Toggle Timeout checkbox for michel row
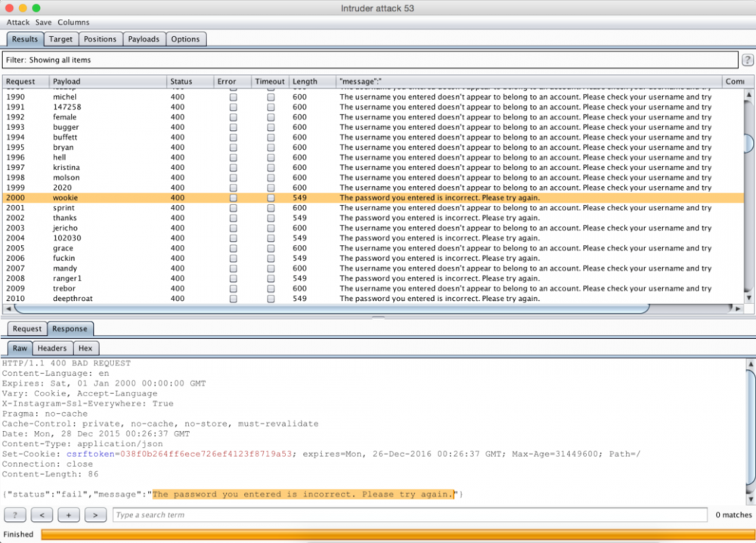 (x=271, y=98)
